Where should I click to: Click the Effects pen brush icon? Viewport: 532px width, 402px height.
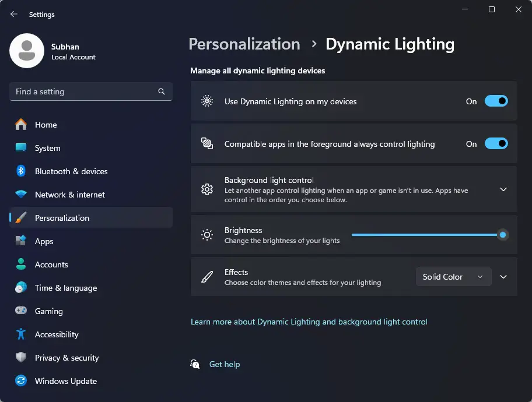coord(207,277)
